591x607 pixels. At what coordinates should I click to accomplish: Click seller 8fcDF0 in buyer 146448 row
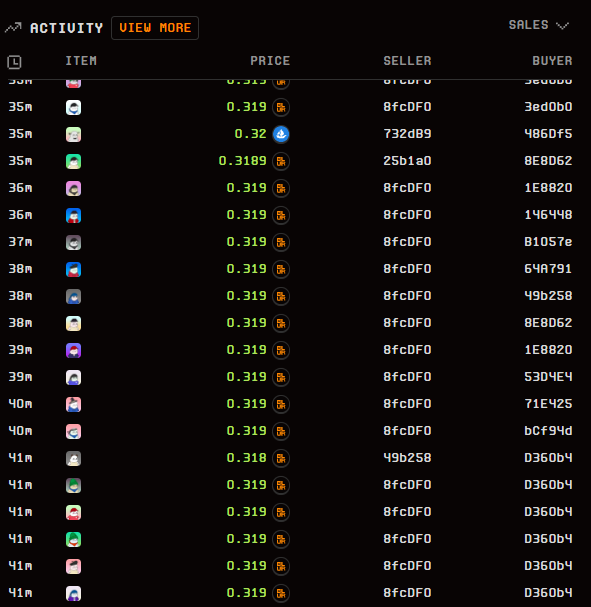pyautogui.click(x=407, y=214)
